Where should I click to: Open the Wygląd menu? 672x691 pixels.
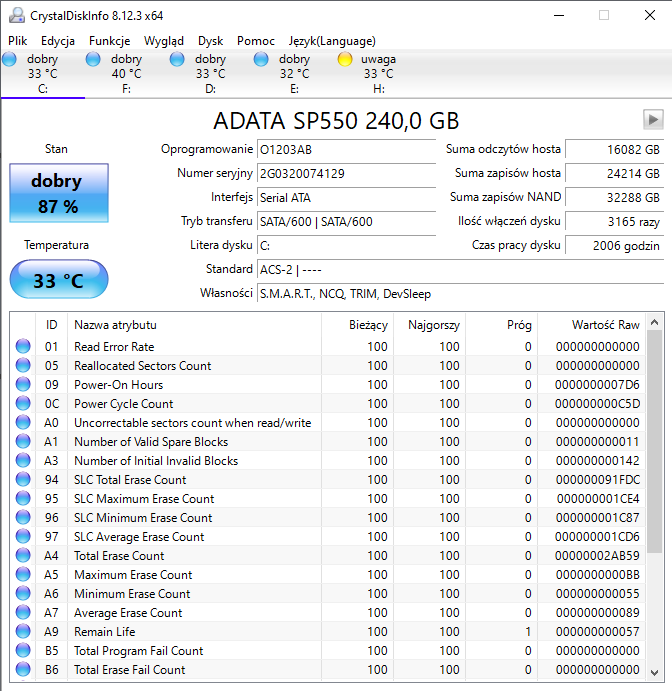pos(163,41)
